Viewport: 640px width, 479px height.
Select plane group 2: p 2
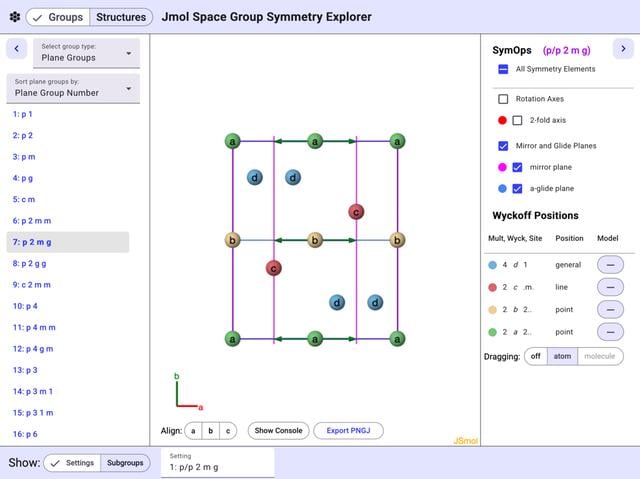pyautogui.click(x=22, y=135)
